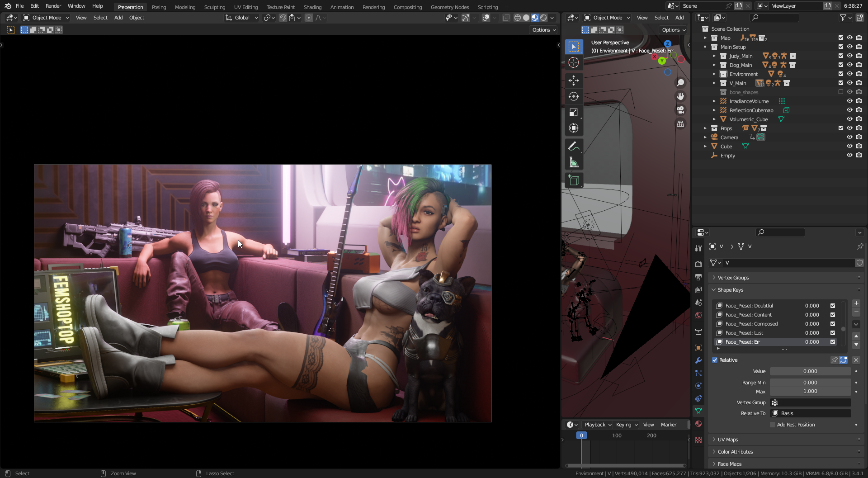The image size is (868, 478).
Task: Open the Material properties tab
Action: tap(698, 424)
